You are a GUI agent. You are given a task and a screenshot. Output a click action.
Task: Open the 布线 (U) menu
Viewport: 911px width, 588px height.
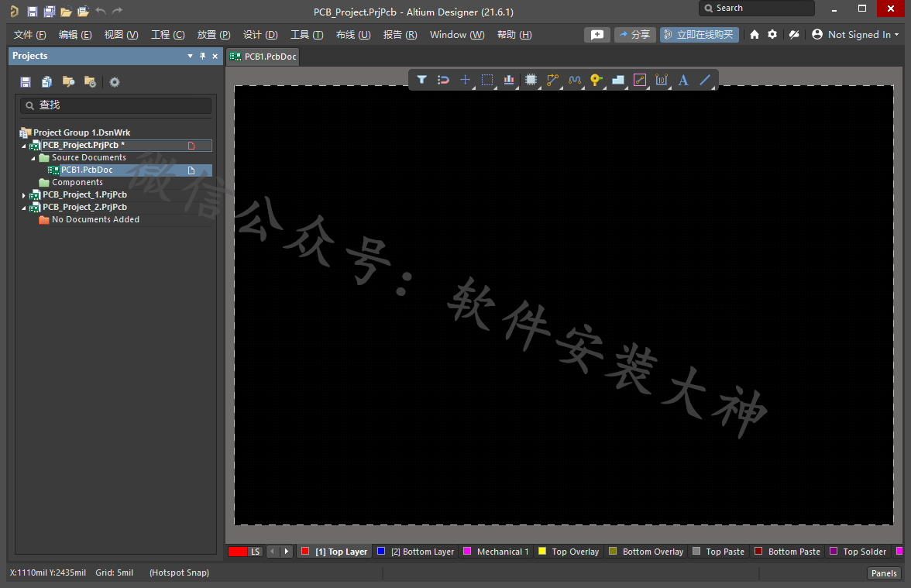(x=353, y=35)
